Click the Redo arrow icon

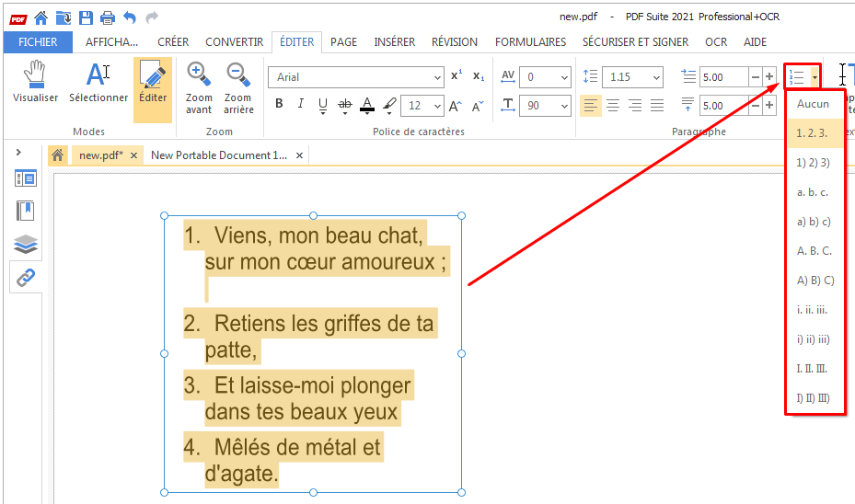(x=152, y=17)
